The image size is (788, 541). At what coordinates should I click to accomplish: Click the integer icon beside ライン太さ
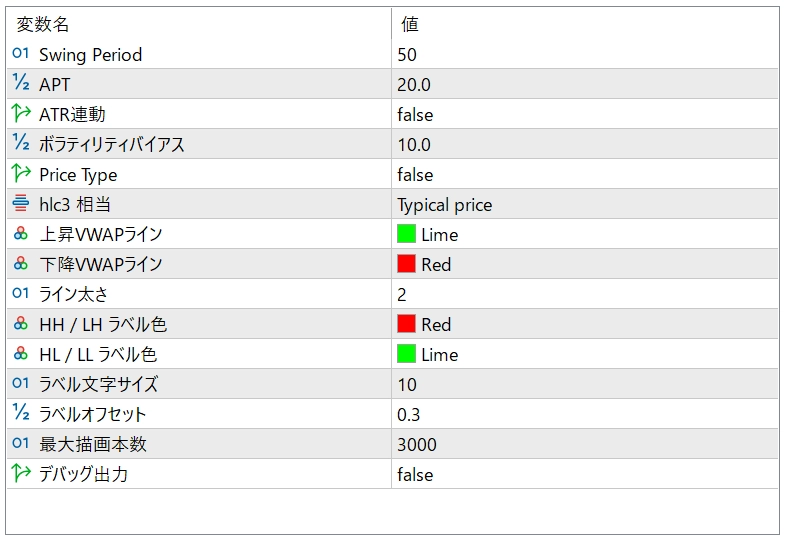[21, 294]
